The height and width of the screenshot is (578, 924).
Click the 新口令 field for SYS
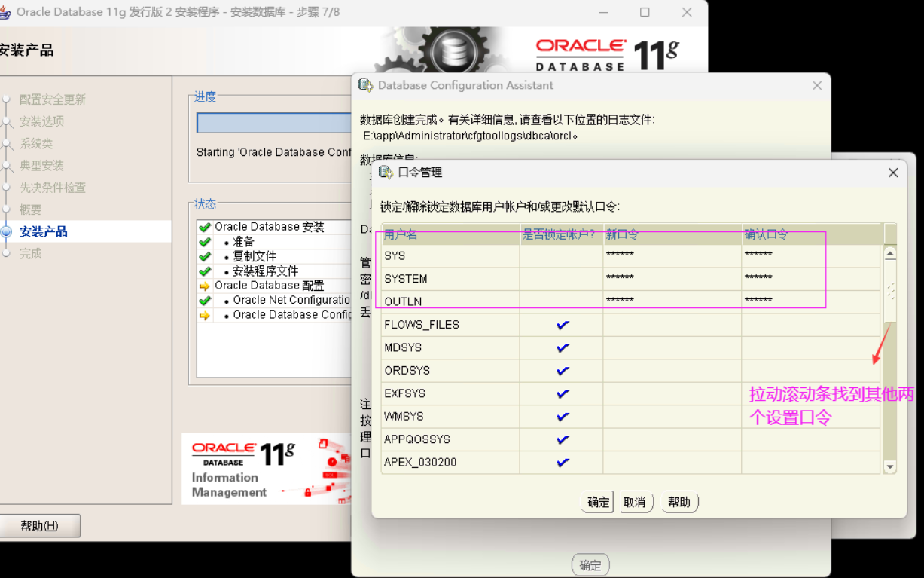coord(672,255)
